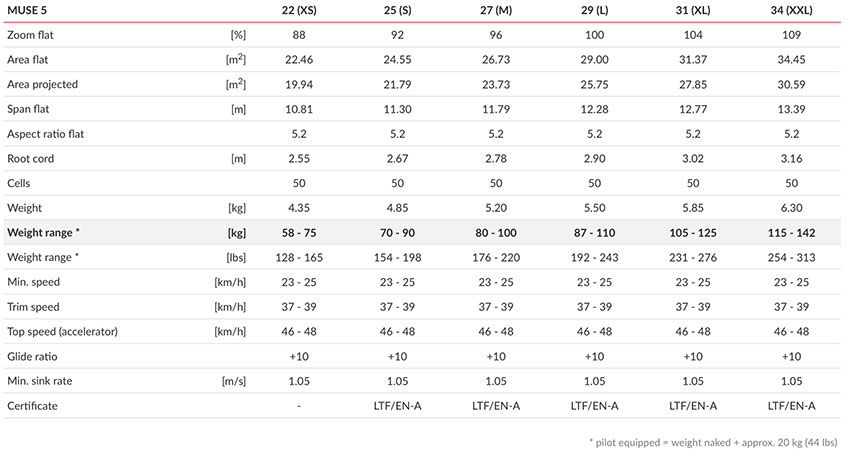Select the XS certificate dash cell
This screenshot has height=457, width=850.
[x=299, y=405]
